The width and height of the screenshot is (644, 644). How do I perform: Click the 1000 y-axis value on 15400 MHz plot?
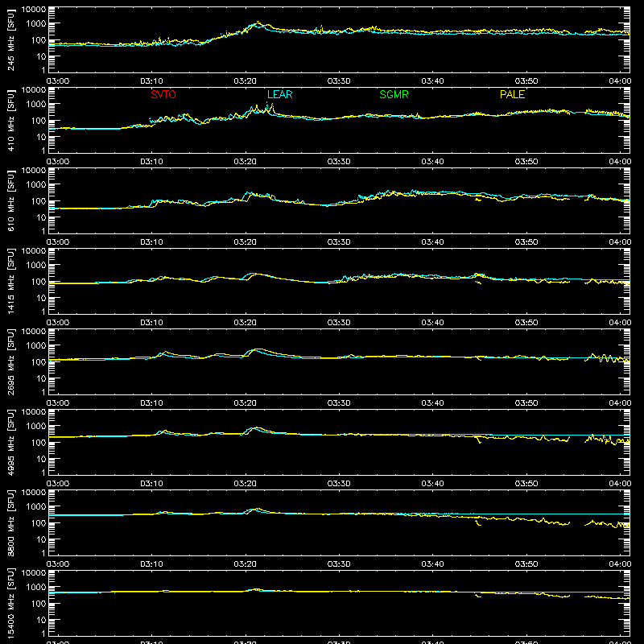point(36,588)
